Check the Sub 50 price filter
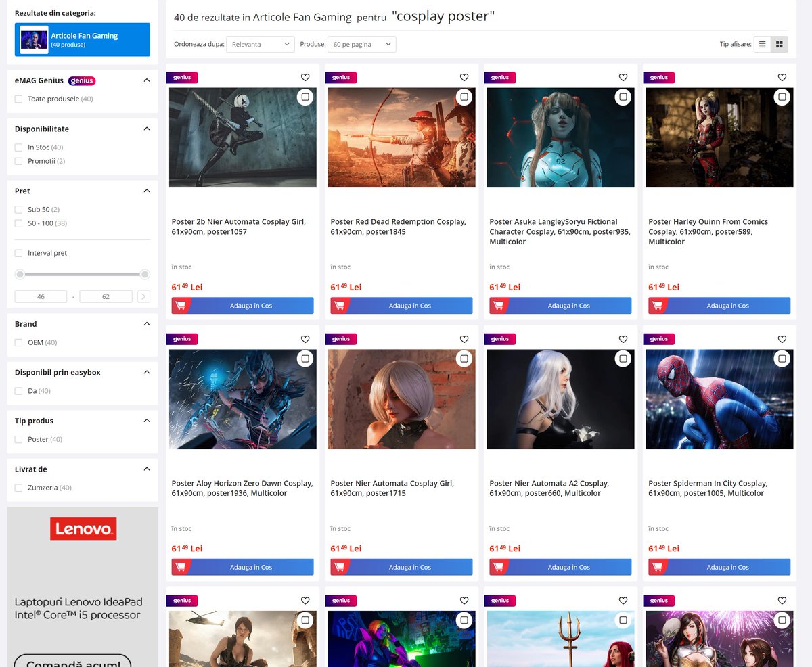The image size is (812, 667). click(19, 210)
